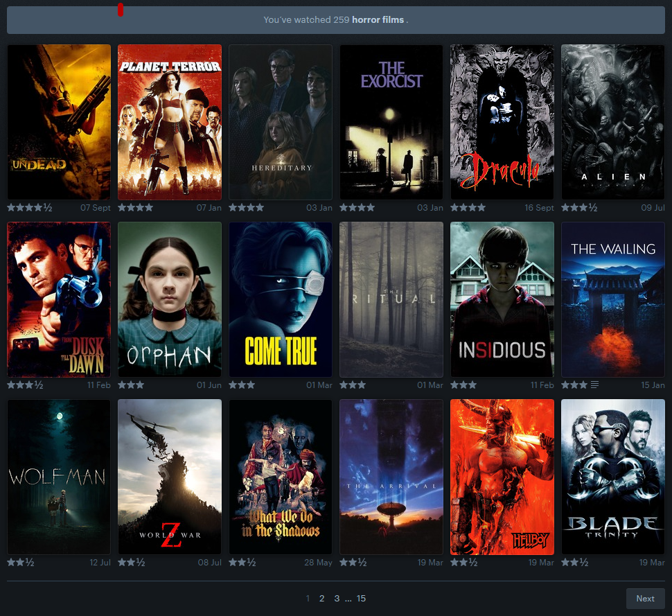The height and width of the screenshot is (616, 672).
Task: Open the Alien Covenant poster
Action: click(613, 122)
